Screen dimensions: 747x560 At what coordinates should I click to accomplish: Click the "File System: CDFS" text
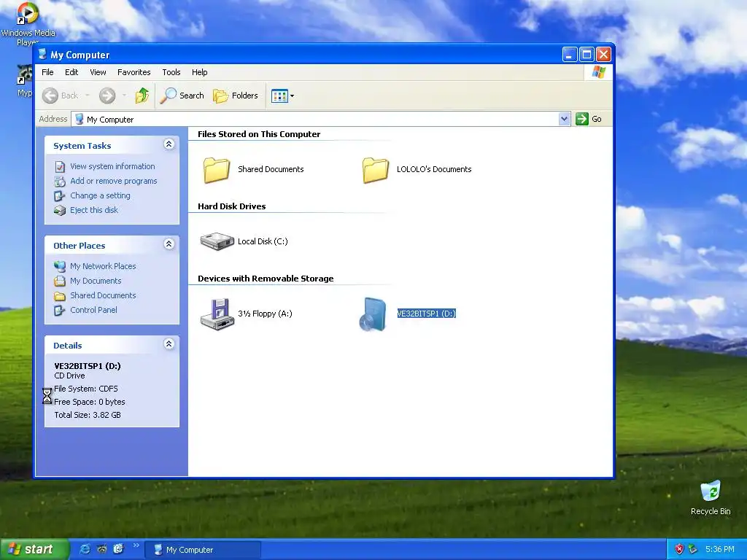[x=86, y=389]
